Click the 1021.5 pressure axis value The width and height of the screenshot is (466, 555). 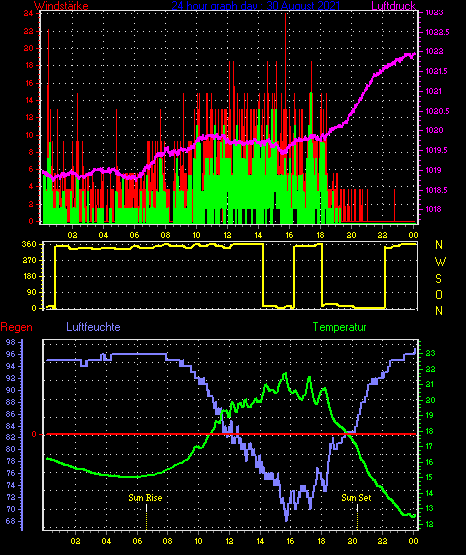click(436, 71)
